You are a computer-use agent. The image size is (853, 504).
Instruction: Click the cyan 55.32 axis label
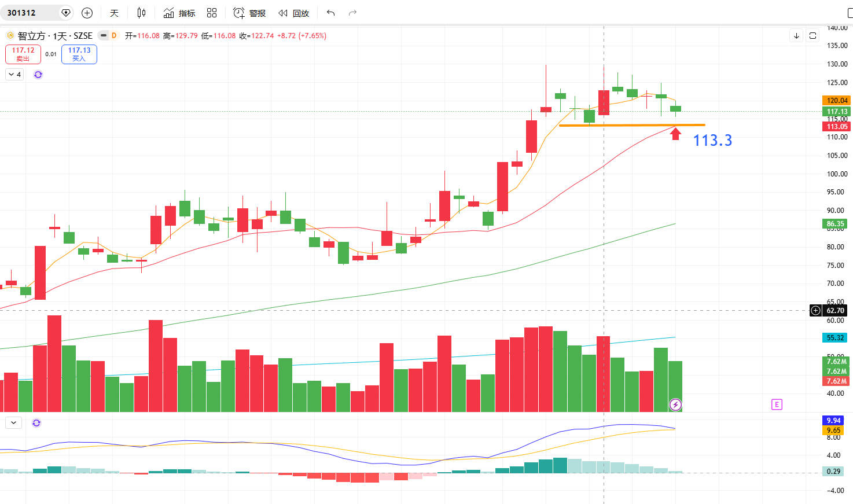[836, 338]
